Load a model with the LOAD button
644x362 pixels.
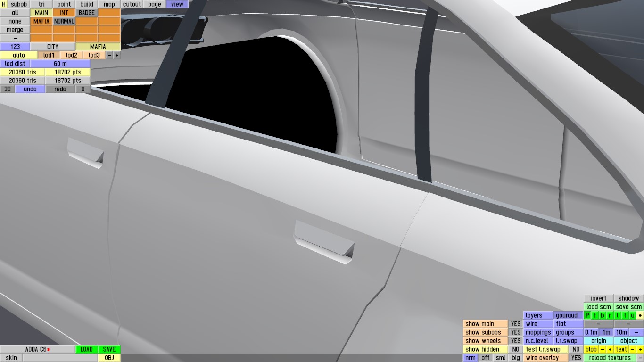point(87,349)
